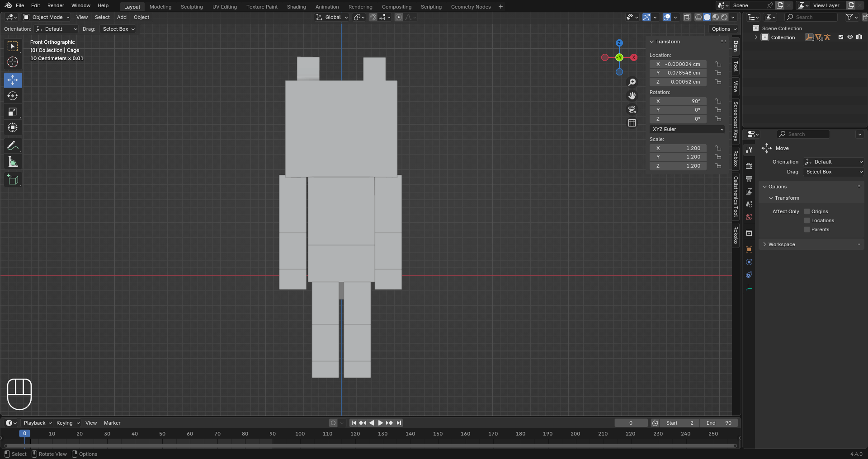The height and width of the screenshot is (459, 868).
Task: Select the Scale tool in the toolbar
Action: pos(13,112)
